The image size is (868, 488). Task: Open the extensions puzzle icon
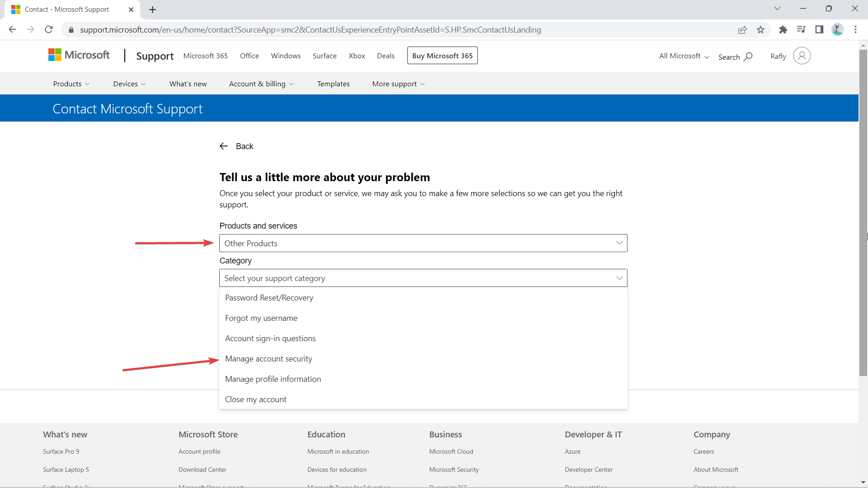tap(783, 30)
